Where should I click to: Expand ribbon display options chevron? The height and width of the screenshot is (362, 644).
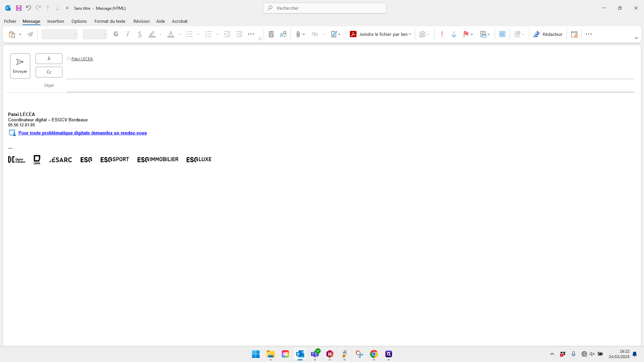[636, 38]
